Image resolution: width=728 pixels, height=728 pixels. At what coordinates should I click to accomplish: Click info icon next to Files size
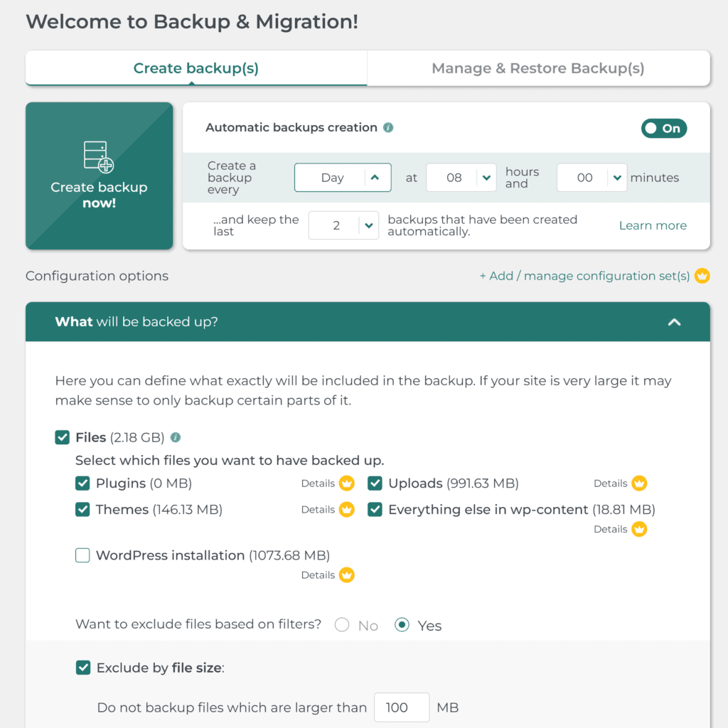point(176,437)
